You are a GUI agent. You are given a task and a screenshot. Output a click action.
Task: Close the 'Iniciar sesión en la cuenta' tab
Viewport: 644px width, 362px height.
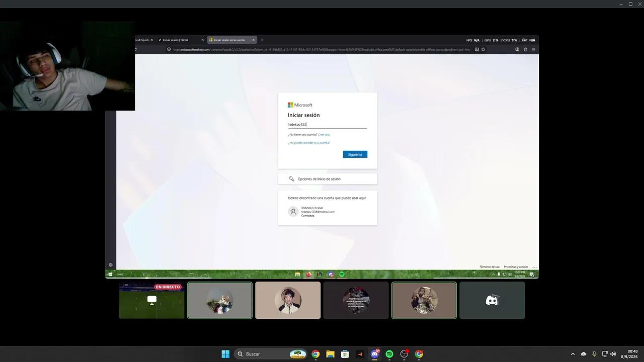pyautogui.click(x=253, y=40)
